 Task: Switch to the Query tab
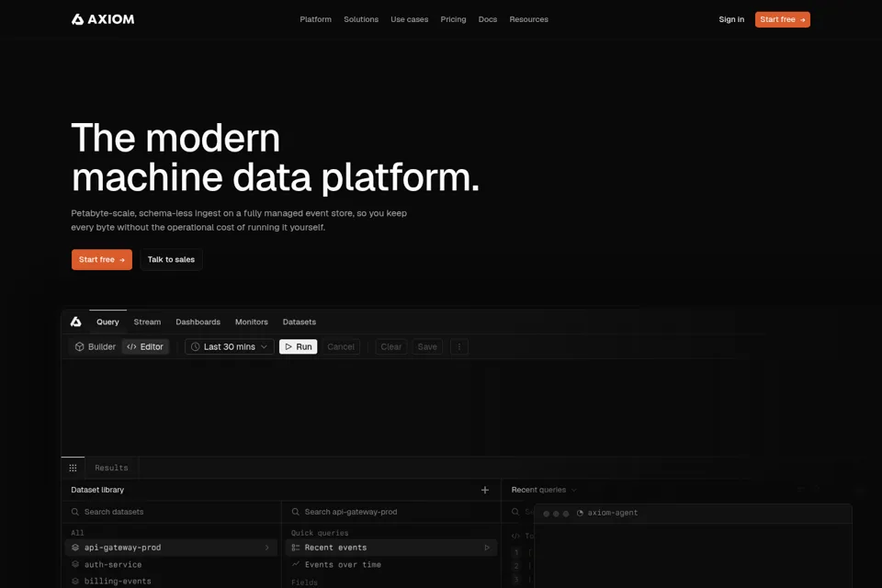[x=108, y=322]
